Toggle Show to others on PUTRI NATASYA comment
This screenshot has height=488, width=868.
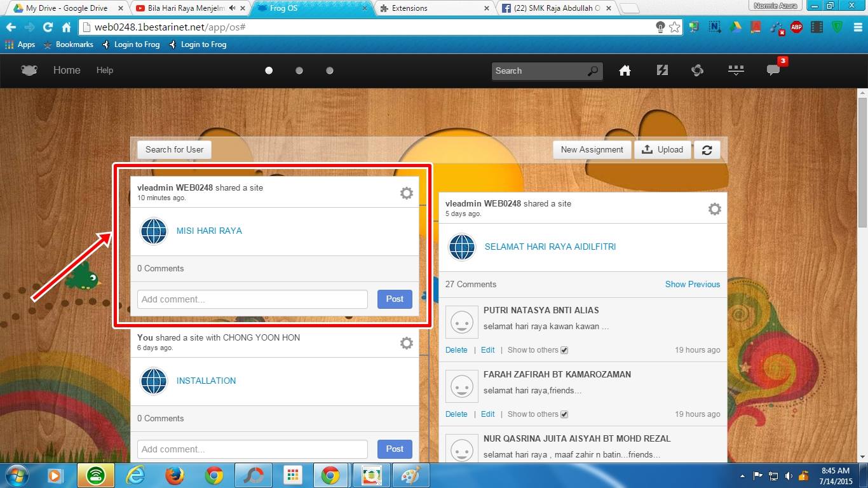pyautogui.click(x=564, y=350)
